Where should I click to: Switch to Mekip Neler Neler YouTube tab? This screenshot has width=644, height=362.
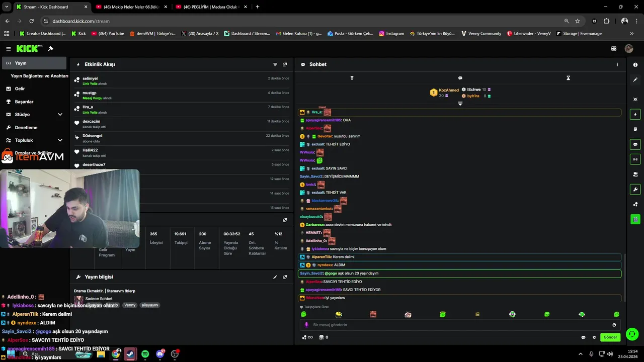pos(131,7)
